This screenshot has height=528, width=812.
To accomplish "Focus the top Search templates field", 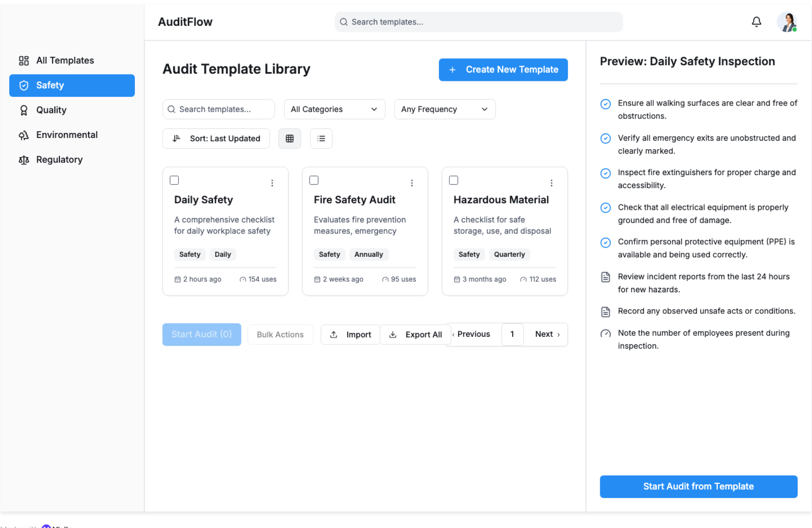I will point(478,22).
